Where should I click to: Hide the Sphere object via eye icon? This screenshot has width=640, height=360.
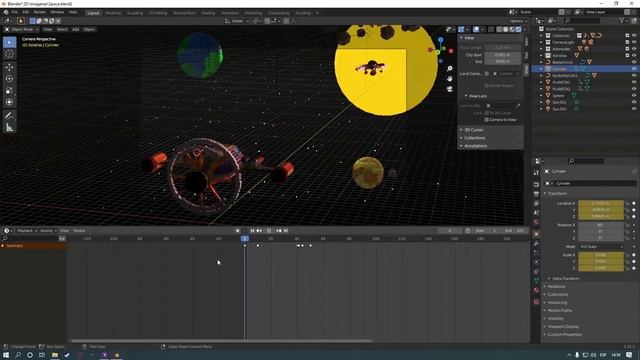pyautogui.click(x=634, y=95)
